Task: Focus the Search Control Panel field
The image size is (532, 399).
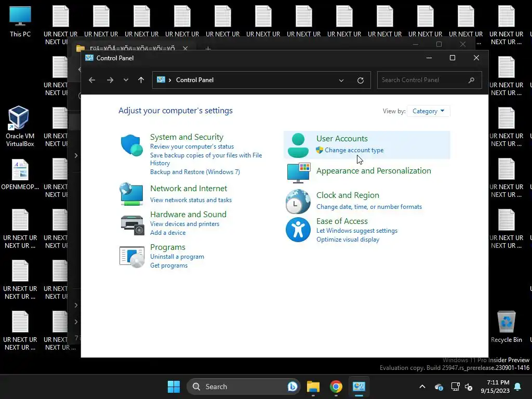Action: [x=429, y=80]
